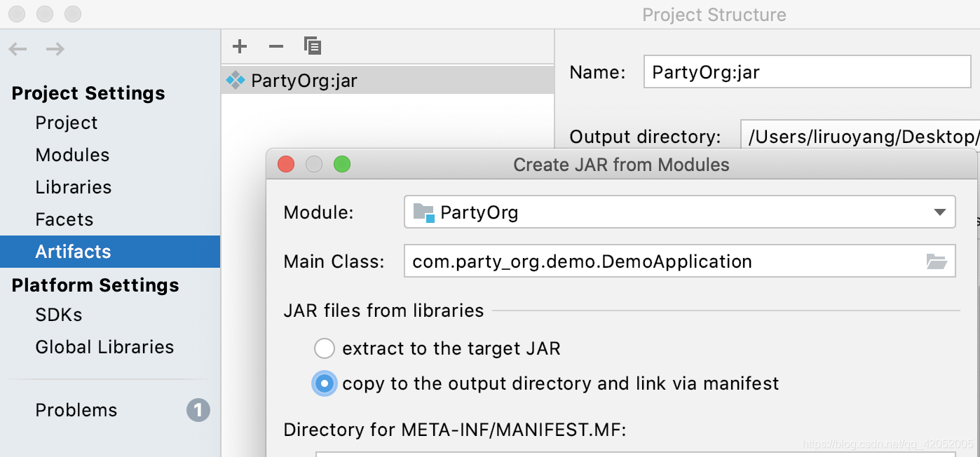
Task: Open SDKs platform settings
Action: 59,315
